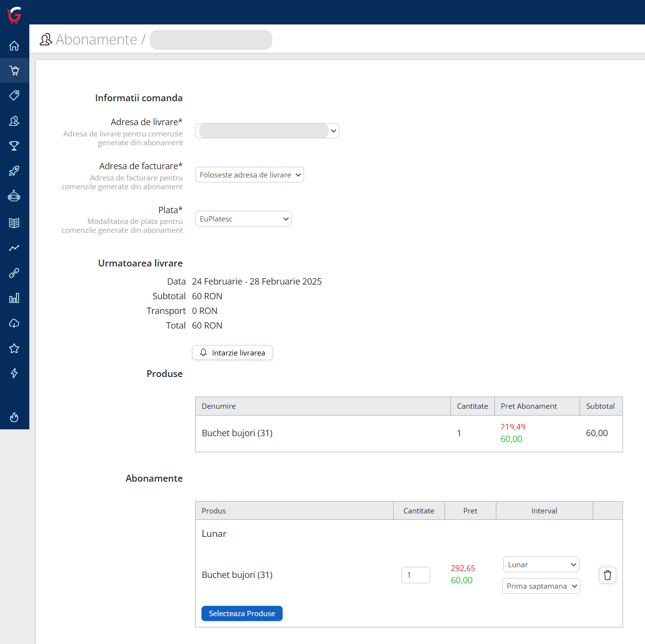The image size is (645, 644).
Task: Click Buchet bujori (31) in Produse table
Action: 237,433
